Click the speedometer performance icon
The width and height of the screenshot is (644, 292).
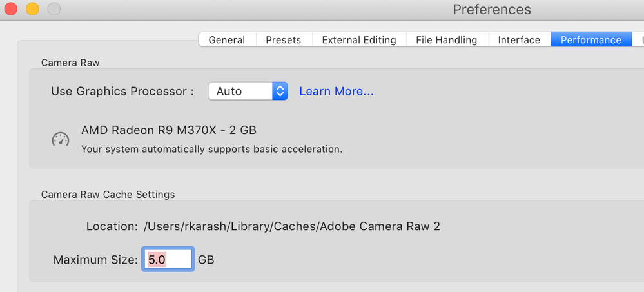point(60,139)
